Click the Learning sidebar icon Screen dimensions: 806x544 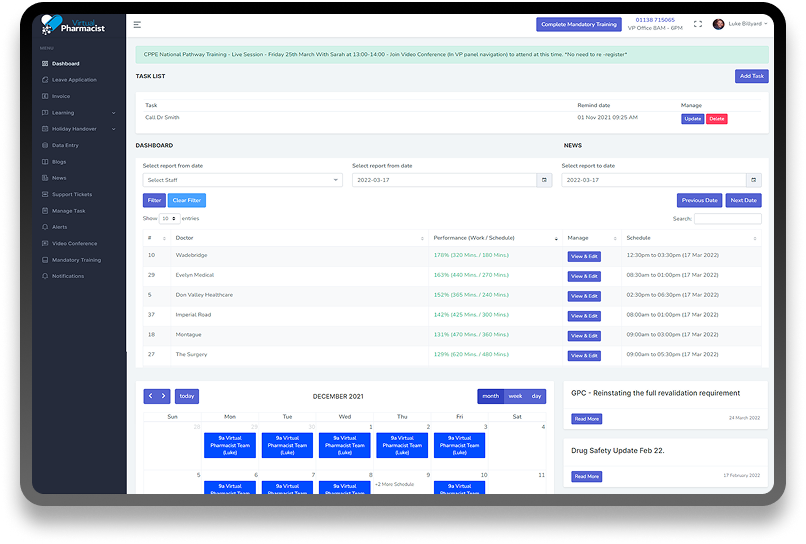click(x=45, y=113)
